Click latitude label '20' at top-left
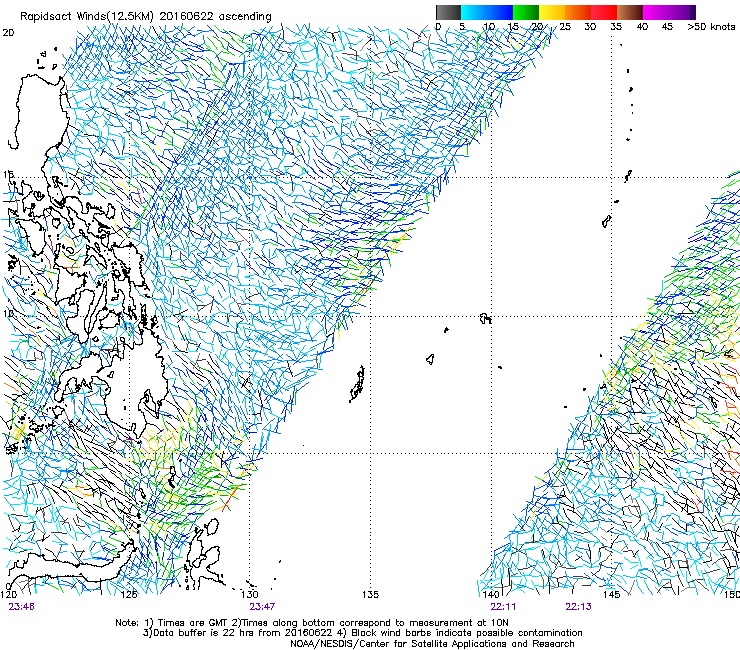Screen dimensions: 740x650 point(8,33)
